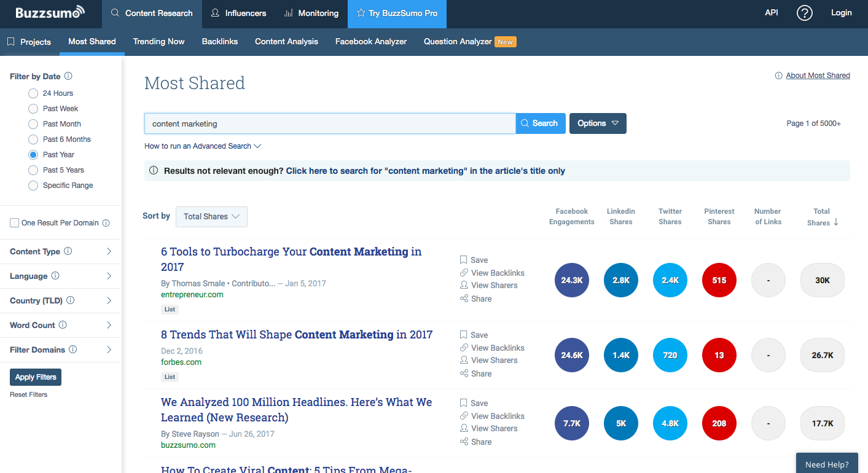This screenshot has width=868, height=473.
Task: Select the 24 Hours date filter
Action: coord(33,93)
